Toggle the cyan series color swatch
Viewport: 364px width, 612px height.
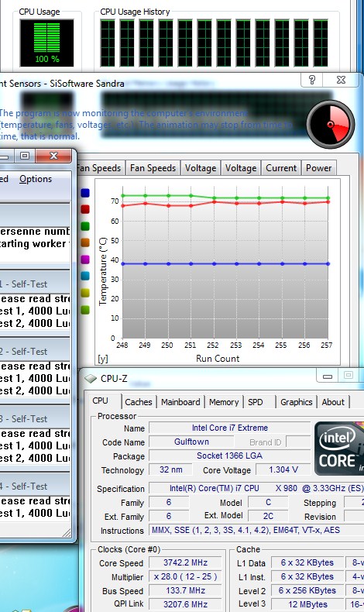tap(85, 277)
